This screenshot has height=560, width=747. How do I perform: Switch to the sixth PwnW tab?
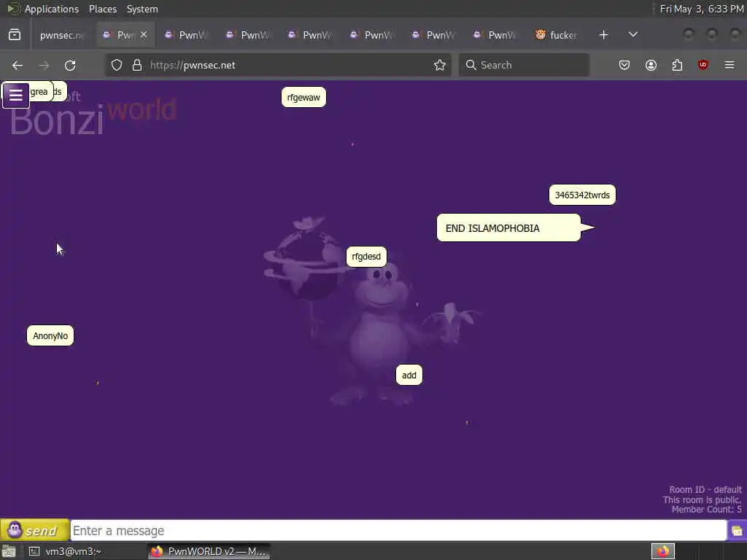pos(434,35)
